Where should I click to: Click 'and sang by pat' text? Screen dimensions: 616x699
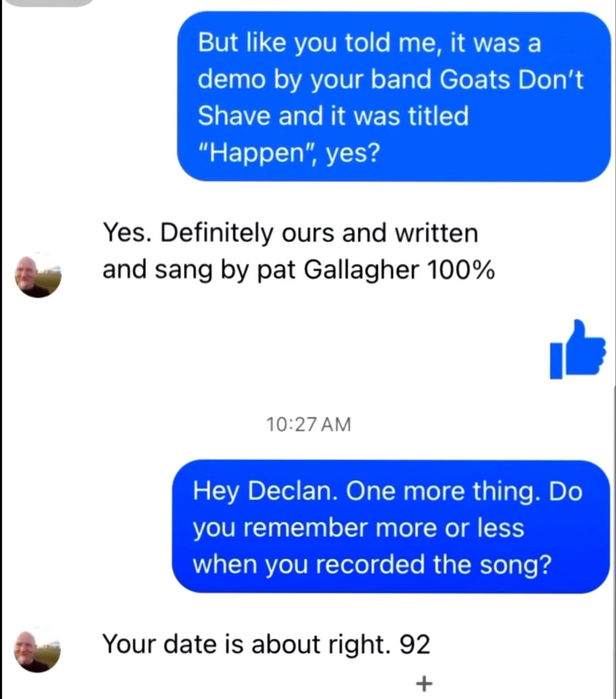click(x=199, y=270)
